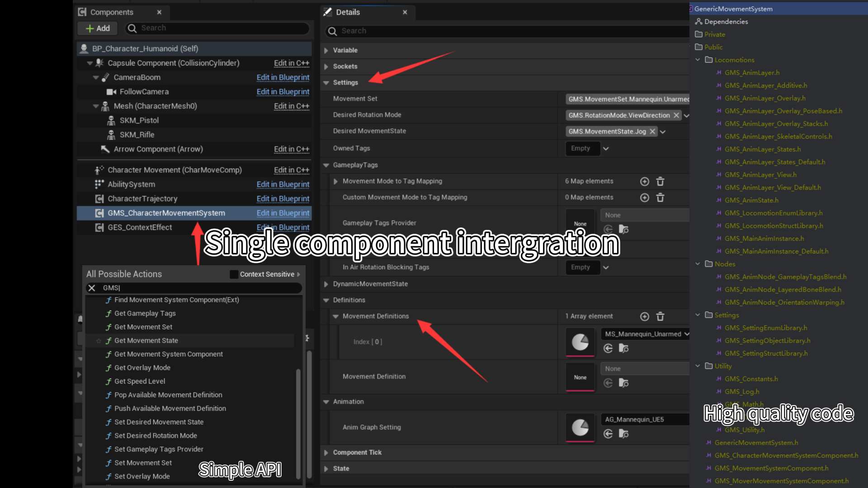Screen dimensions: 868x488
Task: Open the MS_Mannequin_Unarmed asset dropdown
Action: pos(686,334)
